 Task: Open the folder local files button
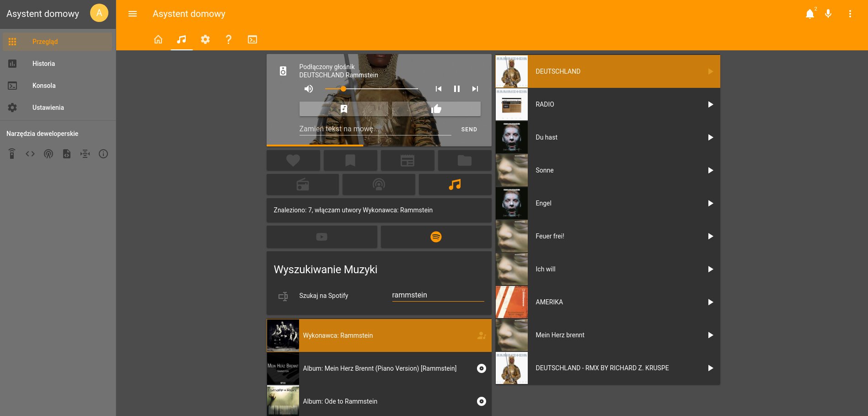pyautogui.click(x=465, y=161)
